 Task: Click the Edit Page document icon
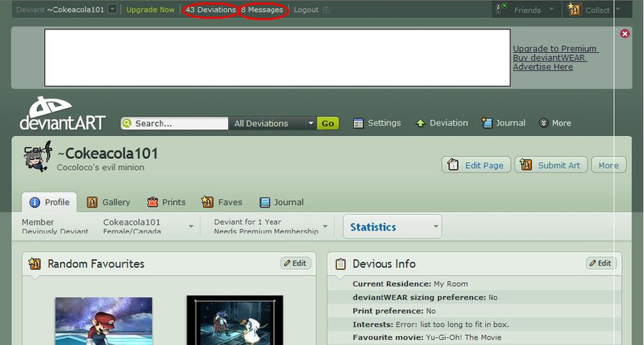(453, 165)
